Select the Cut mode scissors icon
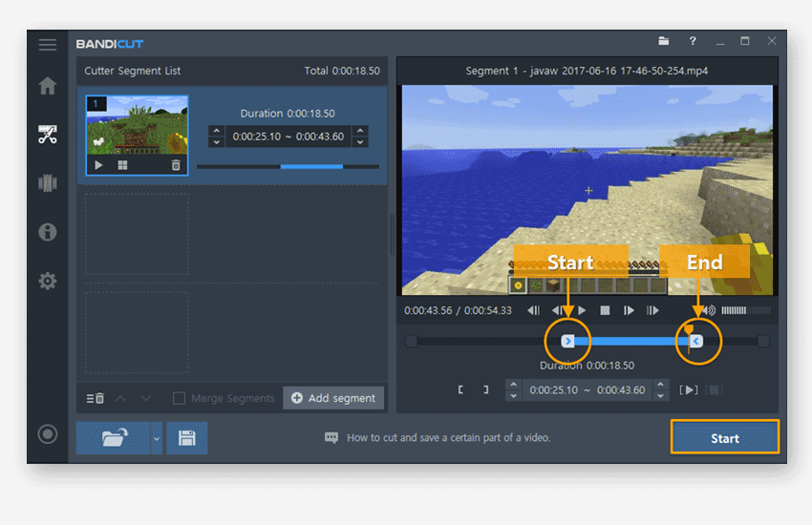Image resolution: width=812 pixels, height=525 pixels. 47,135
